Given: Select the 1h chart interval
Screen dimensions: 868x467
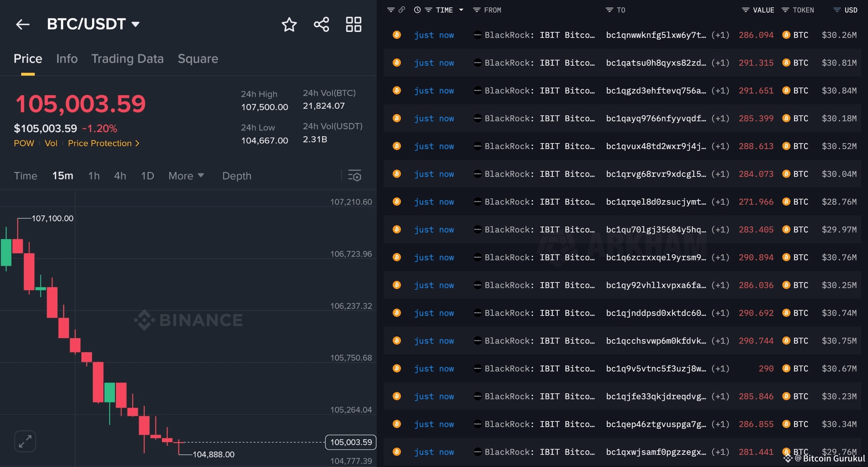Looking at the screenshot, I should coord(94,176).
